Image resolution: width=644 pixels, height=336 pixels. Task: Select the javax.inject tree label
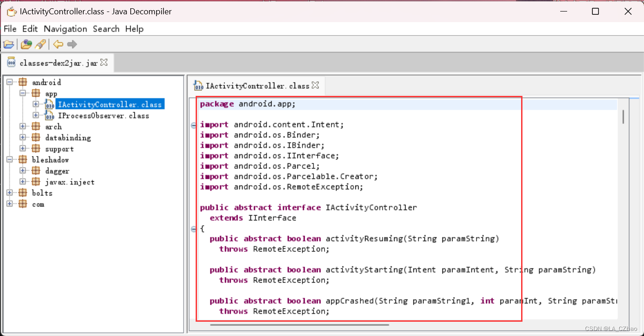(x=70, y=182)
